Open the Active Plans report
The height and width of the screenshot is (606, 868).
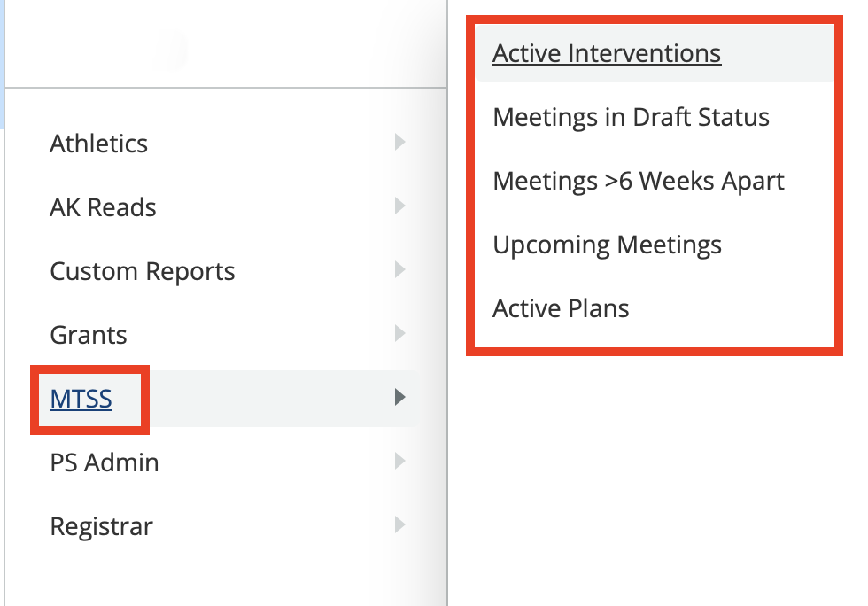point(561,308)
